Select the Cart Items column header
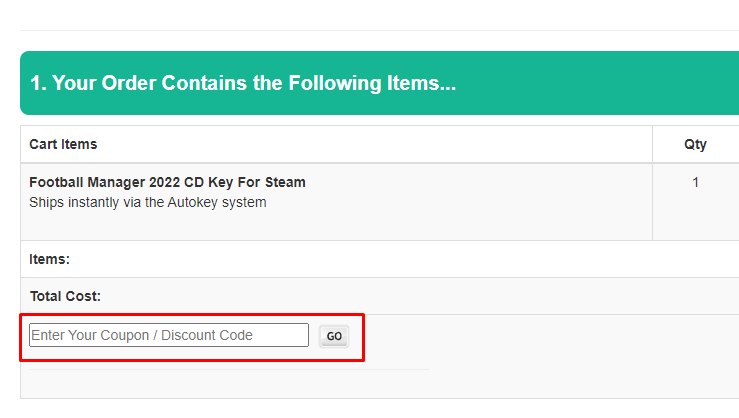Image resolution: width=739 pixels, height=418 pixels. point(63,144)
